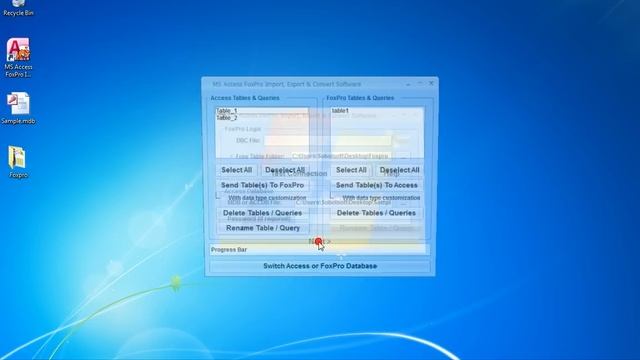Click Send Table(s) To FoxPro

coord(262,185)
